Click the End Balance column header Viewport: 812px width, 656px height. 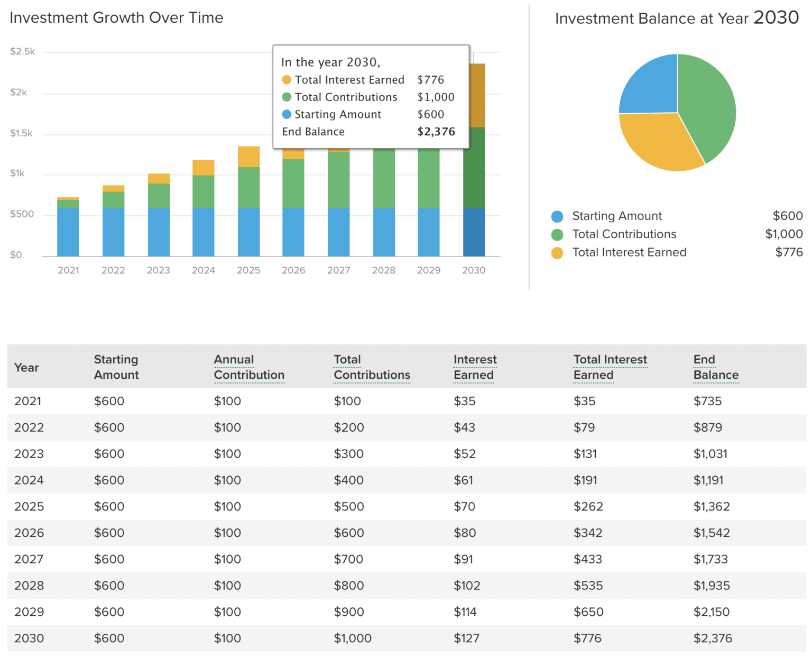point(716,367)
